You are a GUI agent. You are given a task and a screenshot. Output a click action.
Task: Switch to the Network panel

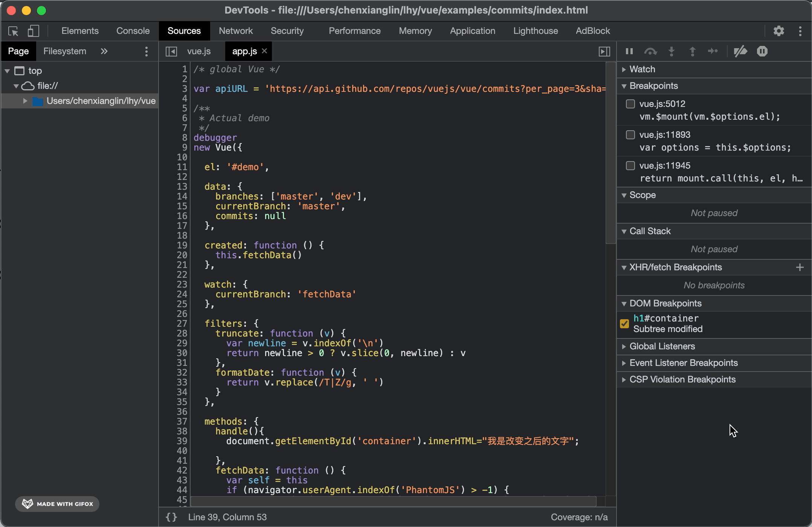point(236,31)
